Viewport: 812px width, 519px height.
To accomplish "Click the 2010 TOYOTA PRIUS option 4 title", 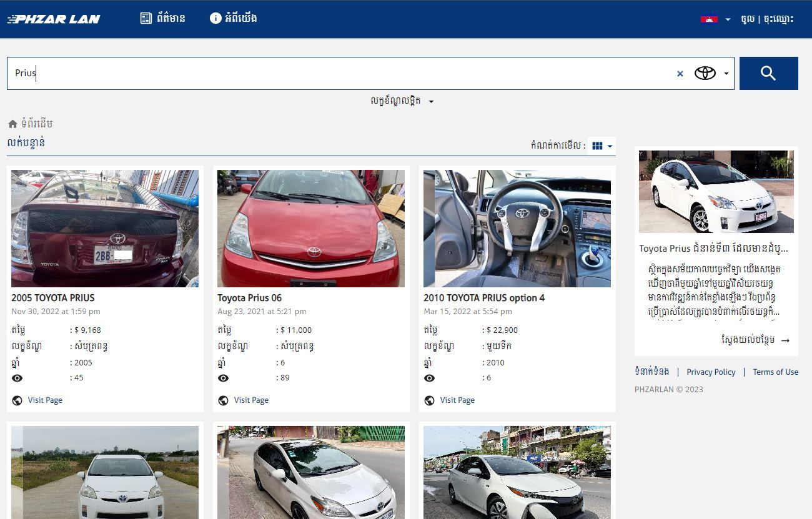I will click(x=484, y=298).
